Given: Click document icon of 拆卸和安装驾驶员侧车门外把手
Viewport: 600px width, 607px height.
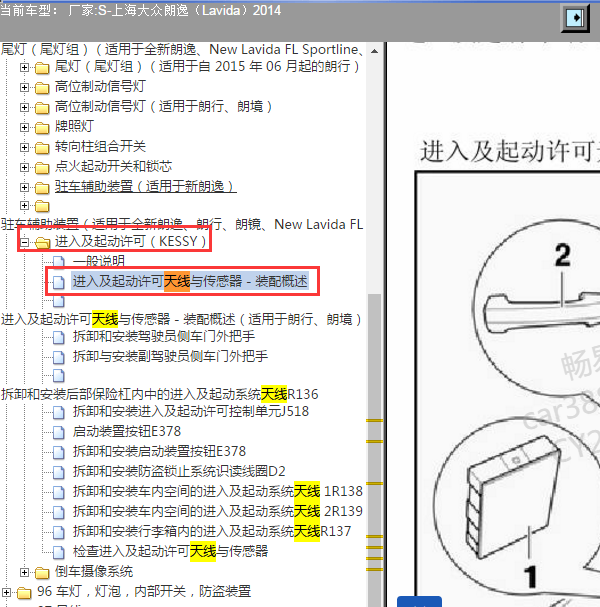Looking at the screenshot, I should point(58,337).
